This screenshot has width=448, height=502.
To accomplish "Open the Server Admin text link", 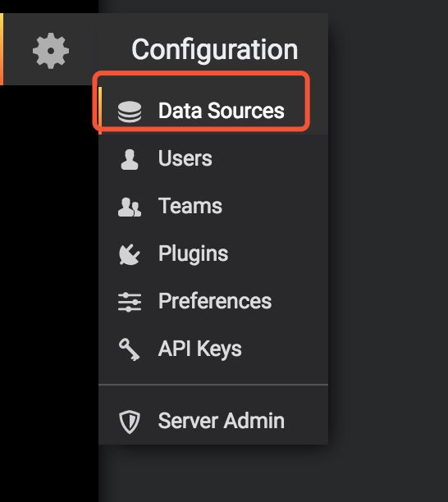I will pyautogui.click(x=222, y=420).
